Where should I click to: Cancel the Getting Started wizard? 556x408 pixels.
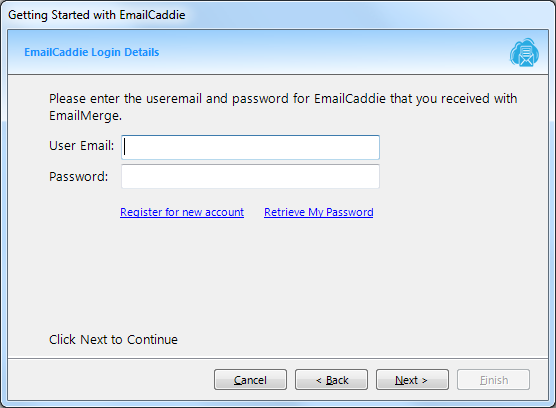[x=250, y=380]
